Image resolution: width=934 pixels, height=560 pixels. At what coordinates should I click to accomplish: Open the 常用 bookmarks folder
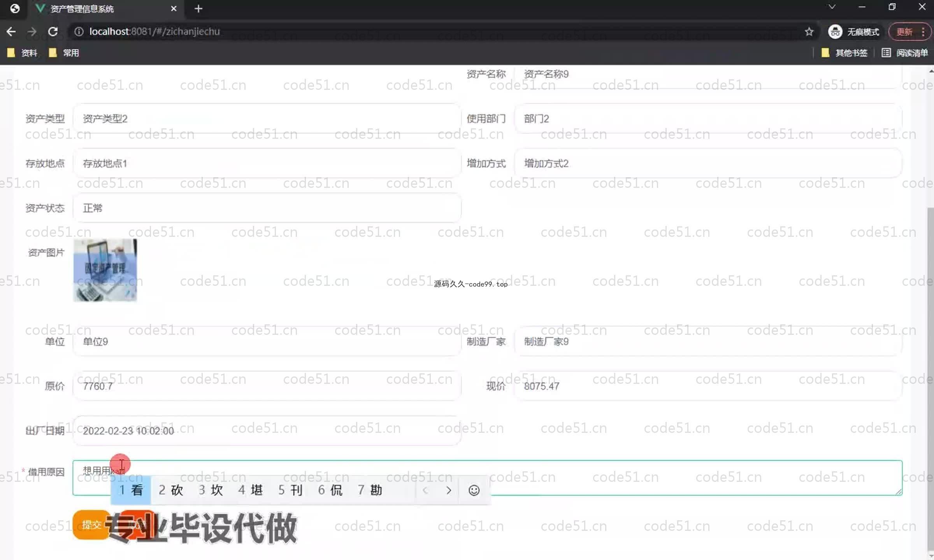point(64,52)
